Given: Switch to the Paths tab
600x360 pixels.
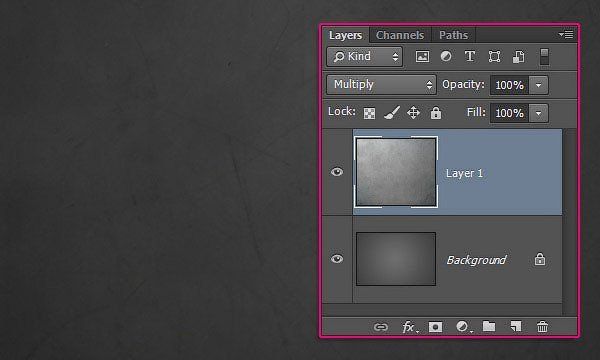Looking at the screenshot, I should click(454, 35).
